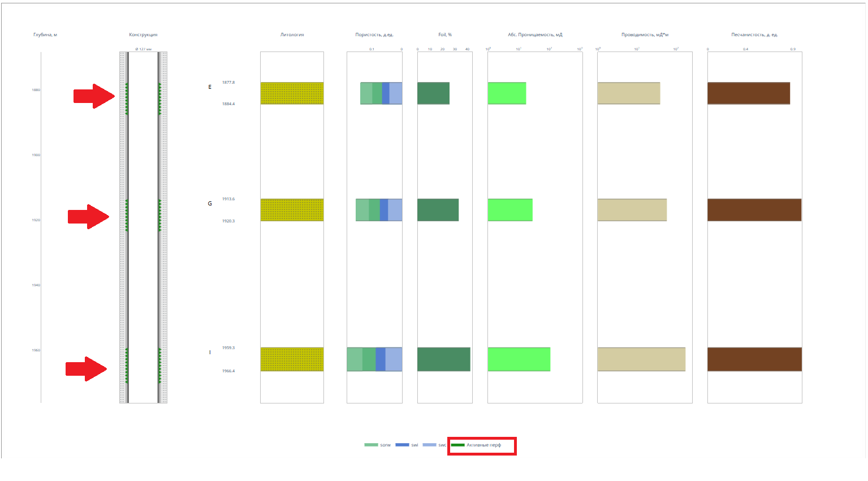Click the bright green permeability bar for layer I
The width and height of the screenshot is (868, 481).
point(519,359)
